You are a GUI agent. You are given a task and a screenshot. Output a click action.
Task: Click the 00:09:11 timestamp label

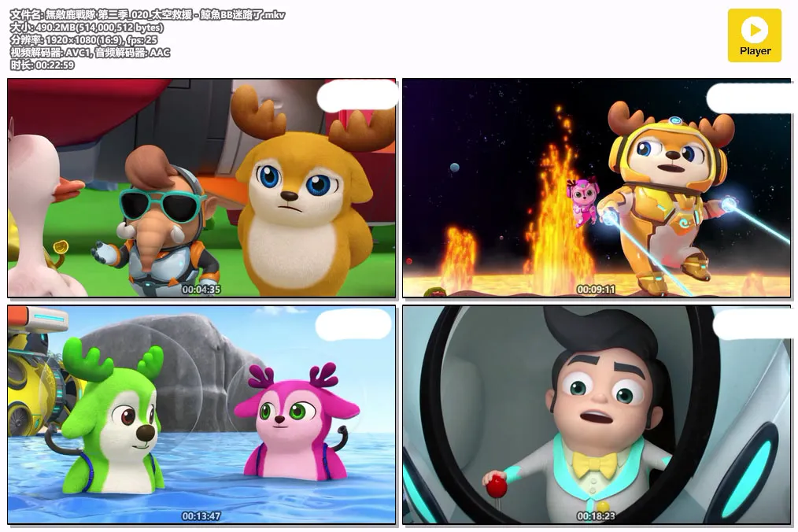[x=596, y=290]
